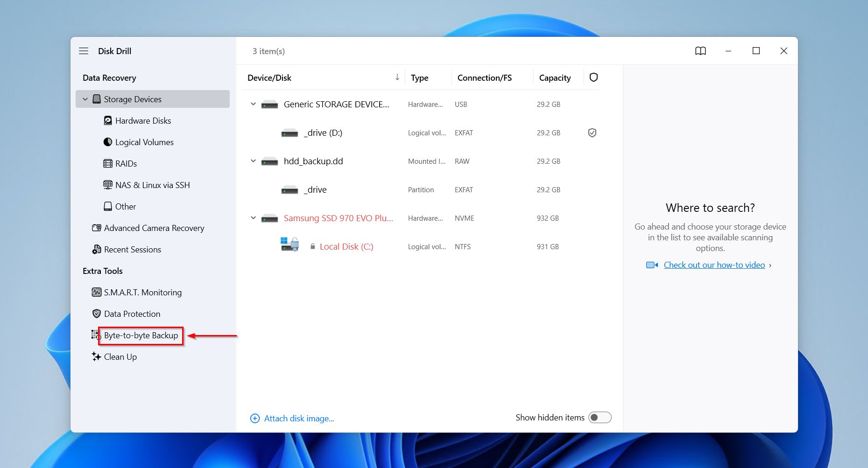Click the shield icon in the column header

pyautogui.click(x=593, y=77)
